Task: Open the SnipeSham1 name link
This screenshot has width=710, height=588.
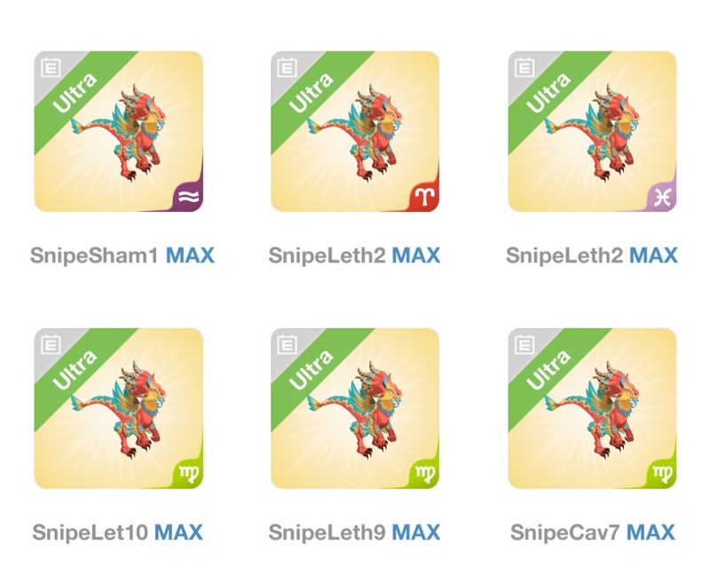Action: pyautogui.click(x=94, y=255)
